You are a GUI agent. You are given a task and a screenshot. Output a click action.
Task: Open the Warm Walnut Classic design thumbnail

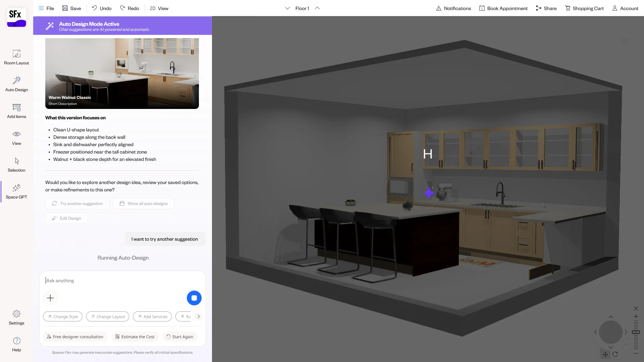[x=122, y=73]
